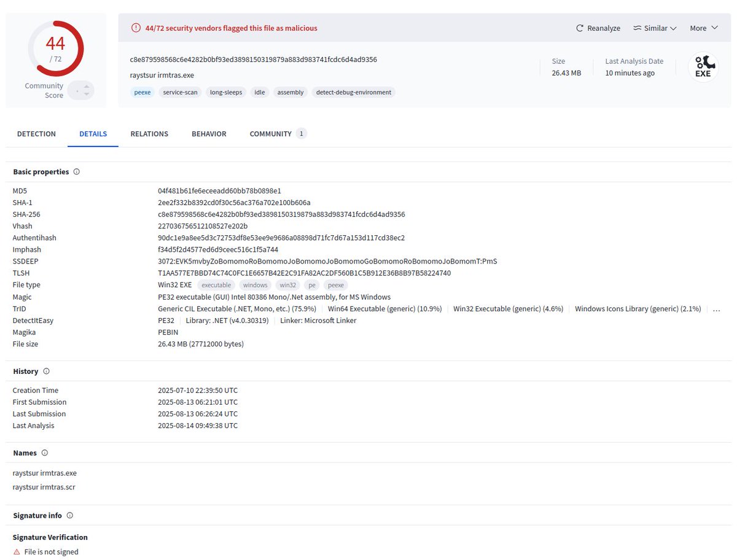Viewport: 737px width, 560px height.
Task: Select the Imphash value
Action: tap(218, 249)
